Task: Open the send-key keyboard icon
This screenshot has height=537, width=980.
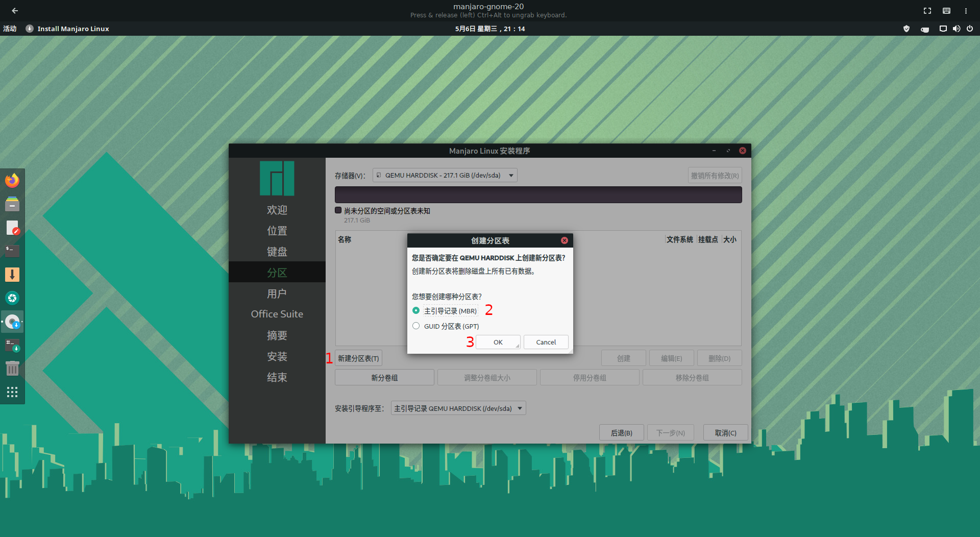Action: 946,10
